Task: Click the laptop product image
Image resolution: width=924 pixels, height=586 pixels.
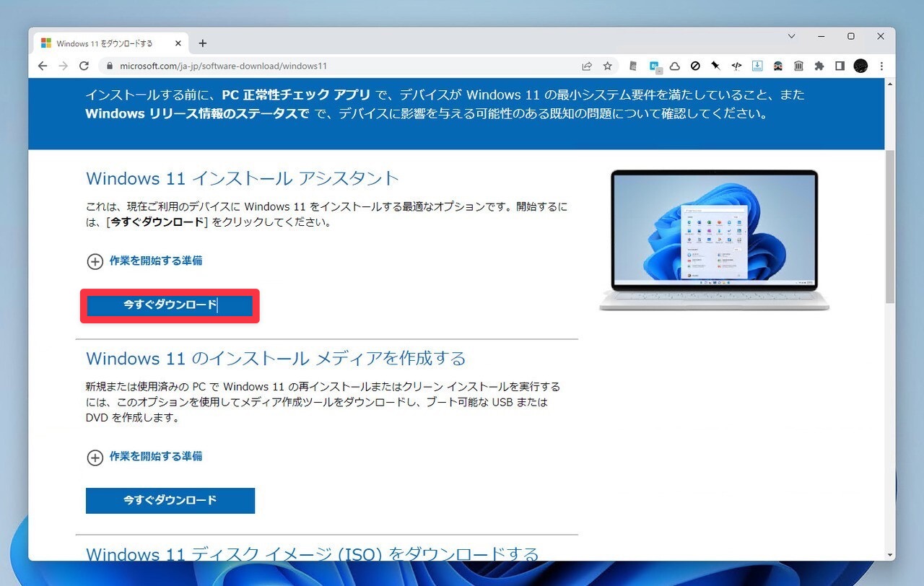Action: (x=714, y=240)
